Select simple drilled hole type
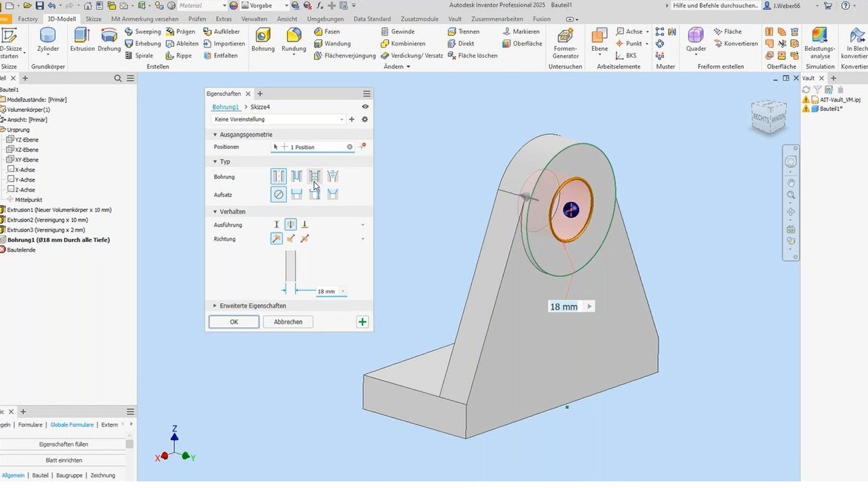 point(279,176)
